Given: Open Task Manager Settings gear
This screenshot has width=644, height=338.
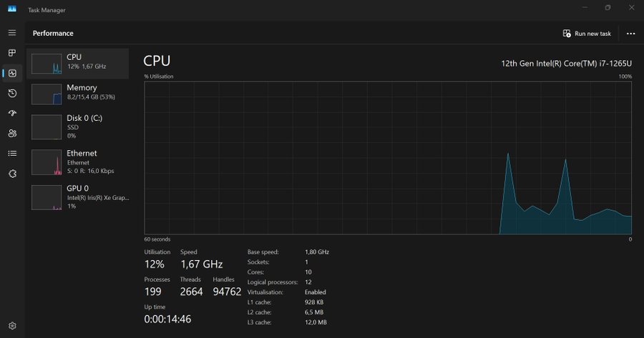Looking at the screenshot, I should (x=12, y=326).
